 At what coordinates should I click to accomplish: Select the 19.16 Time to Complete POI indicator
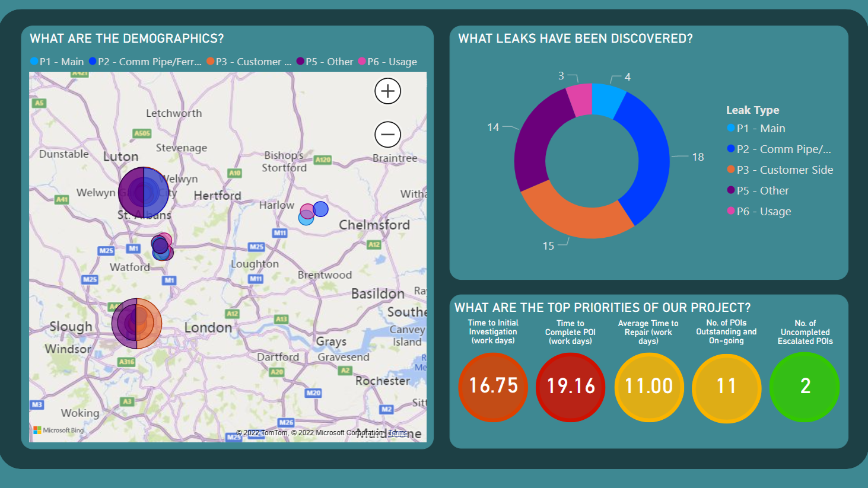click(x=570, y=387)
